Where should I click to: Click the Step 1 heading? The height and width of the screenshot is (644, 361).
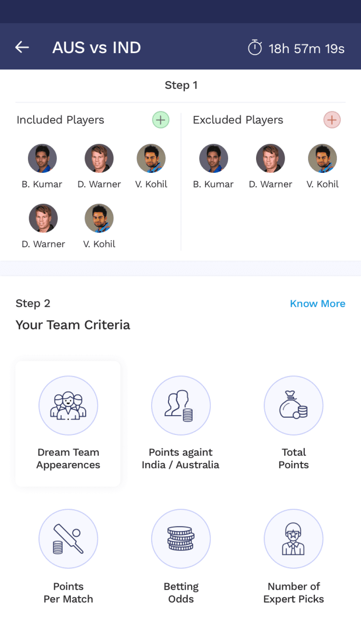181,85
